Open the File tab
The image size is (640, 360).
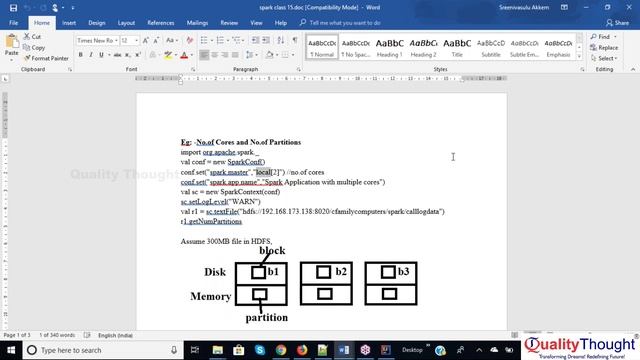[x=13, y=23]
